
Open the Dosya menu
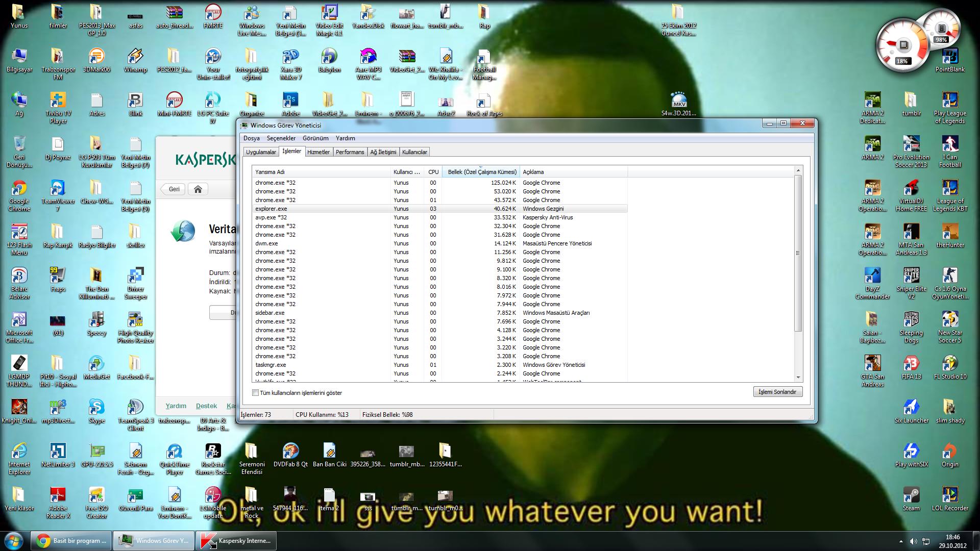point(251,138)
